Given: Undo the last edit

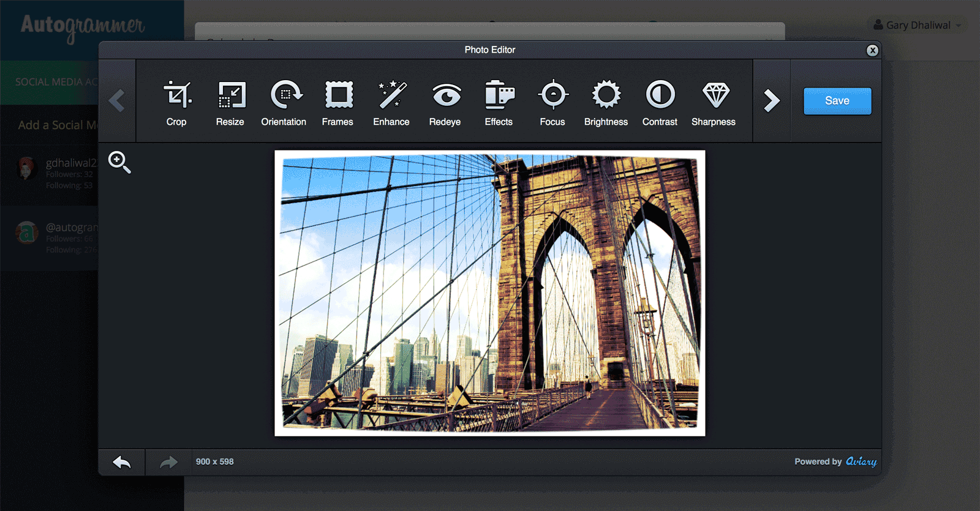Looking at the screenshot, I should coord(122,462).
